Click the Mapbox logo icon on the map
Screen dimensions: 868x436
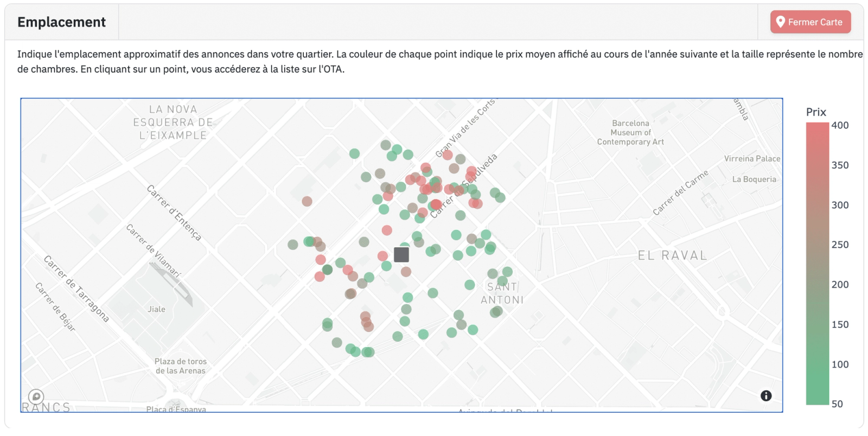36,396
